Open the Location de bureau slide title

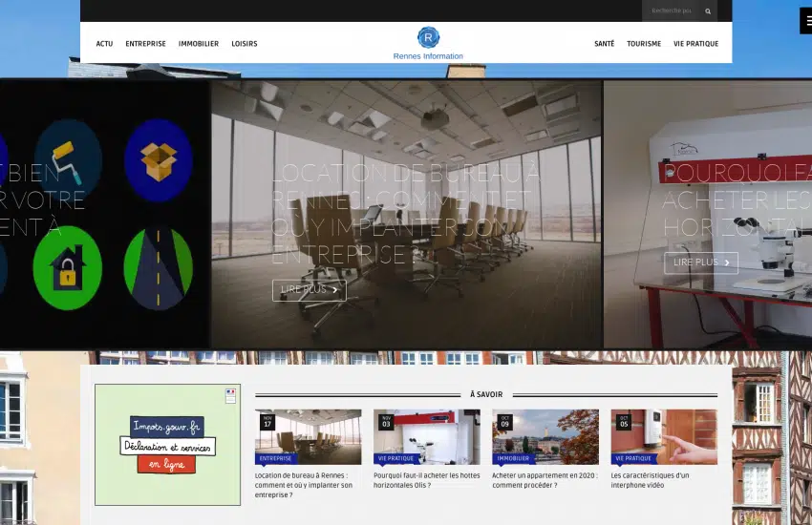pos(405,214)
